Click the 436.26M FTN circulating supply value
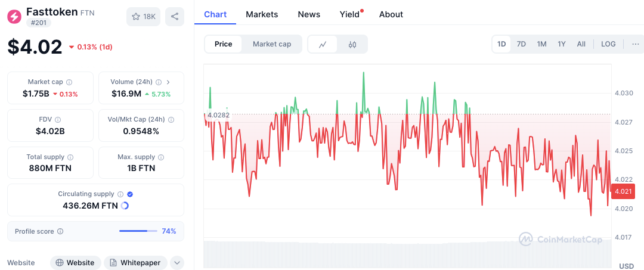The image size is (644, 270). pos(91,206)
